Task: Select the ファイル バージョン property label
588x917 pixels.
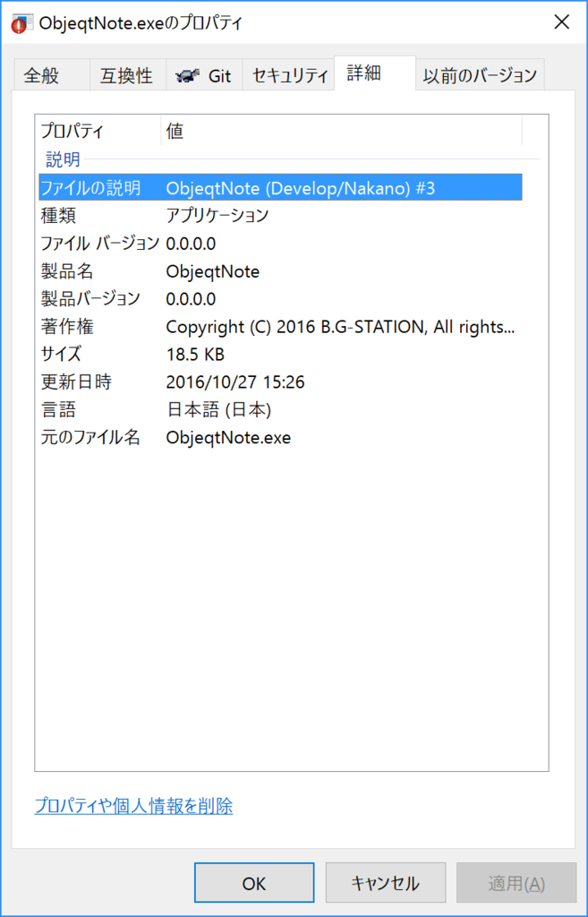Action: [99, 244]
